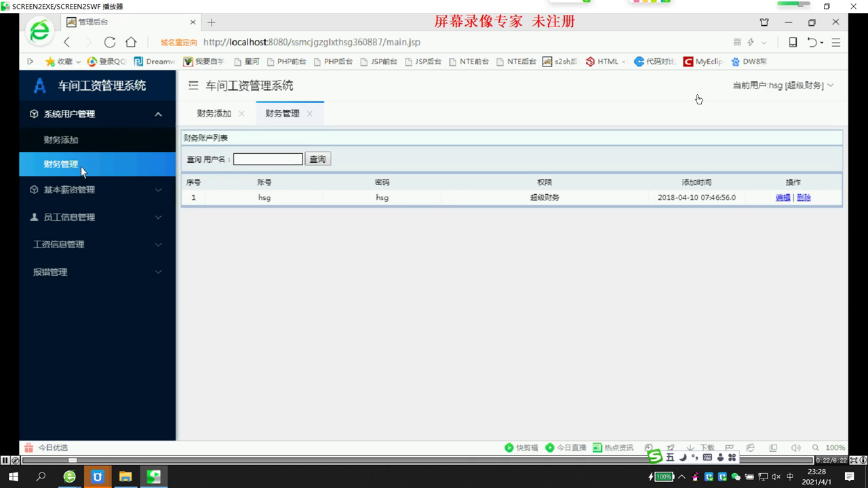The image size is (868, 488).
Task: Open the browser skin shirt icon
Action: tap(764, 22)
